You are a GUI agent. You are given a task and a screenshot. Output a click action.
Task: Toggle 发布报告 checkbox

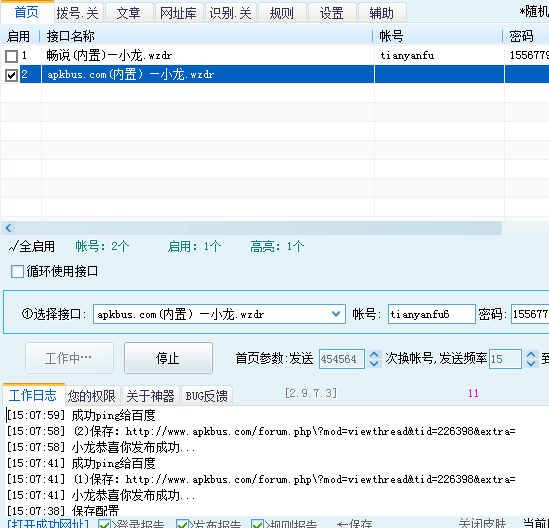[x=182, y=523]
